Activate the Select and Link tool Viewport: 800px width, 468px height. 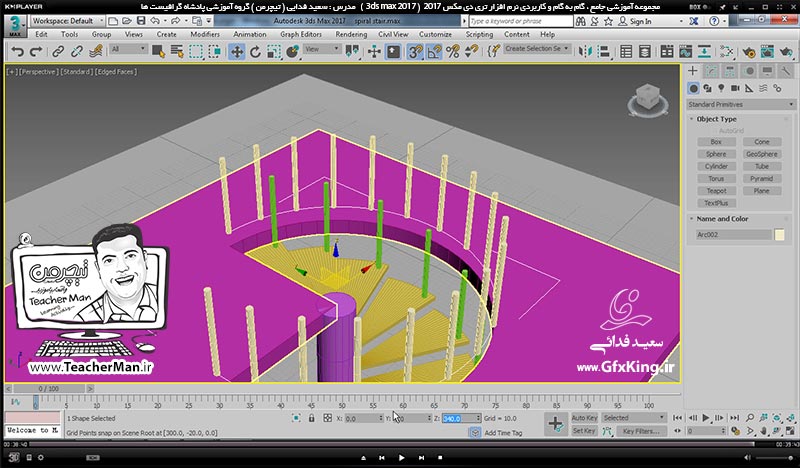pyautogui.click(x=58, y=52)
